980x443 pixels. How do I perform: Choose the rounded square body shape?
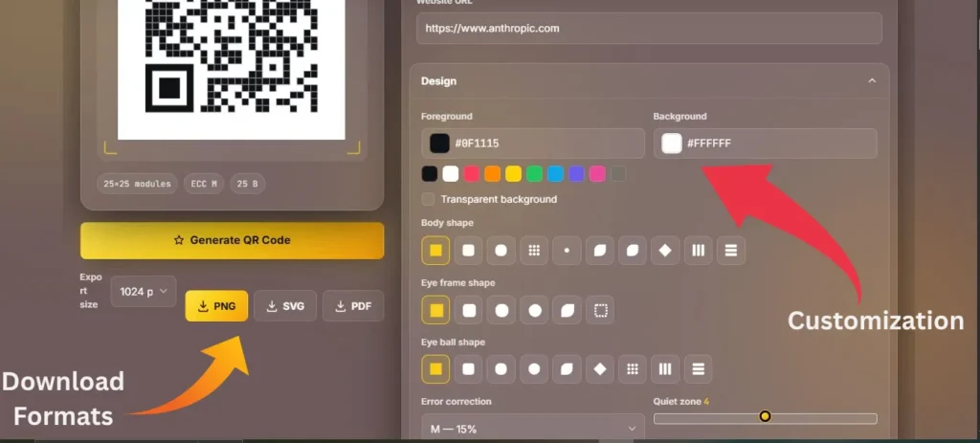pyautogui.click(x=468, y=251)
